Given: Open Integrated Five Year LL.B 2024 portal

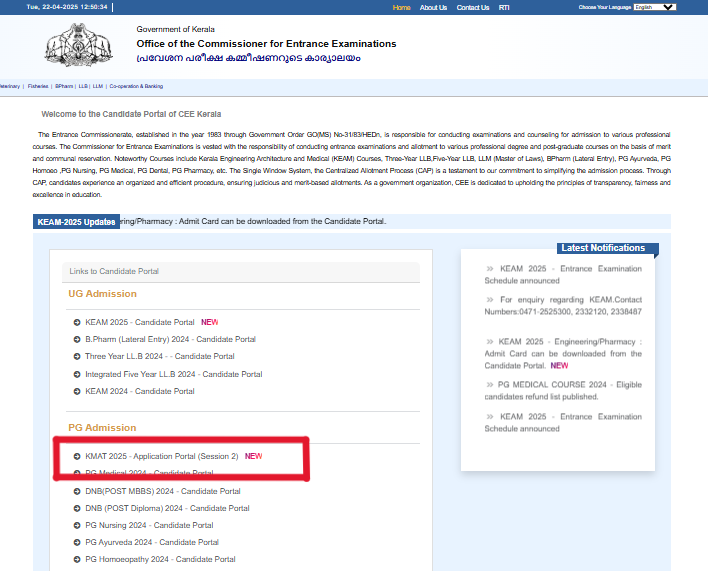Looking at the screenshot, I should pyautogui.click(x=173, y=374).
